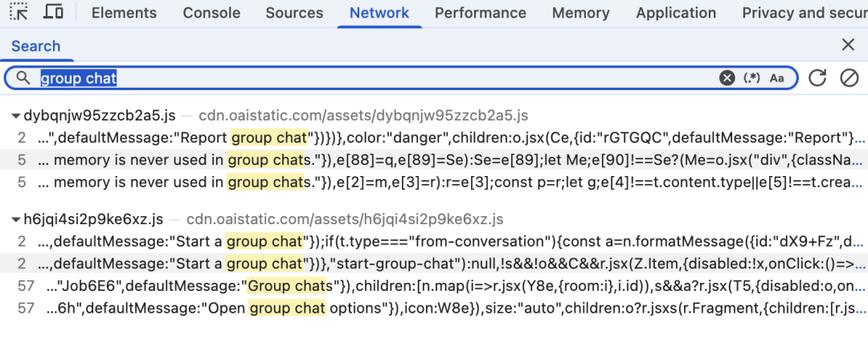Click the inspect element picker icon
The image size is (868, 352).
pos(18,12)
